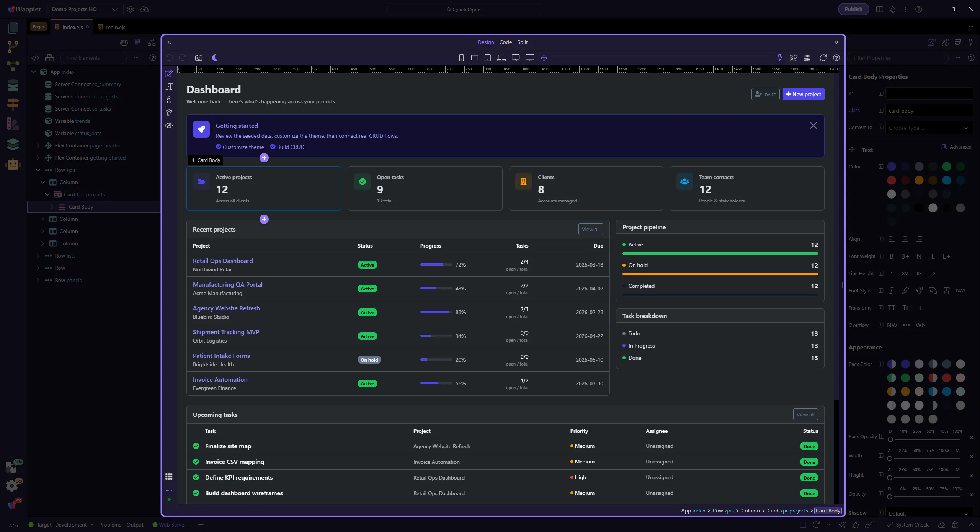Click the refresh view icon
This screenshot has height=532, width=980.
point(823,58)
